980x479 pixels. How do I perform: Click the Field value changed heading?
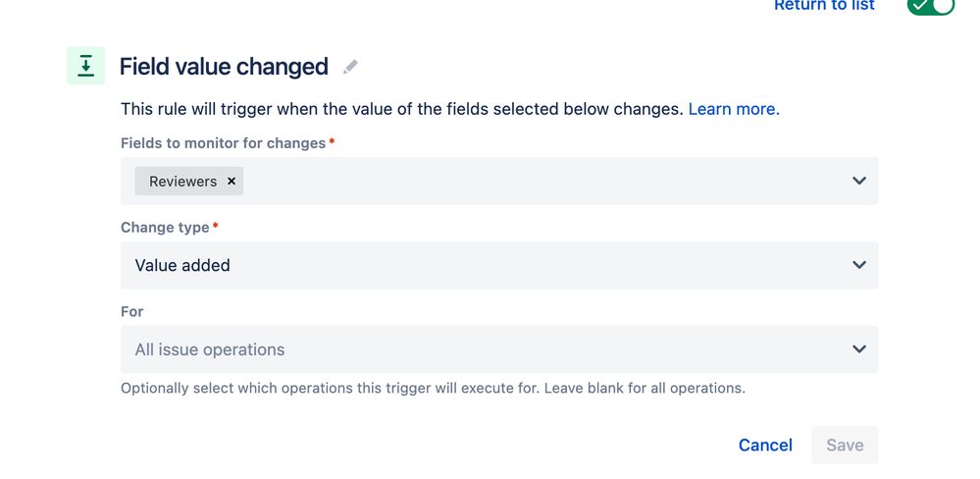(224, 67)
